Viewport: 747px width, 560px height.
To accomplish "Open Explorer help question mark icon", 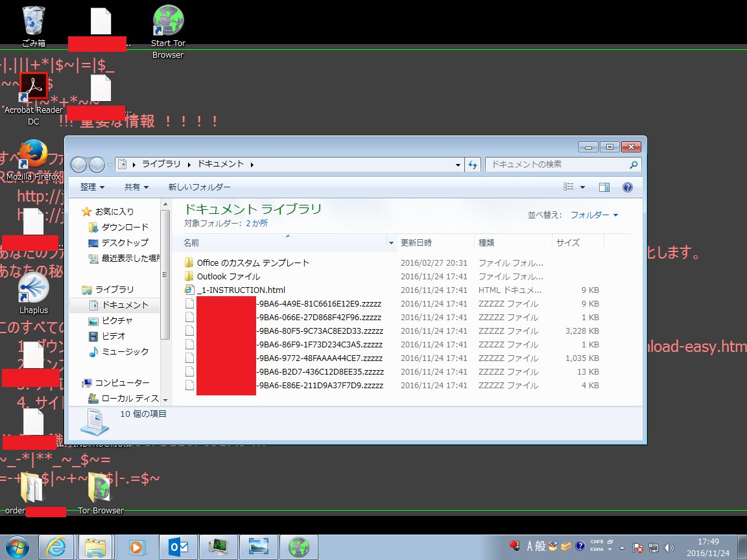I will click(628, 187).
